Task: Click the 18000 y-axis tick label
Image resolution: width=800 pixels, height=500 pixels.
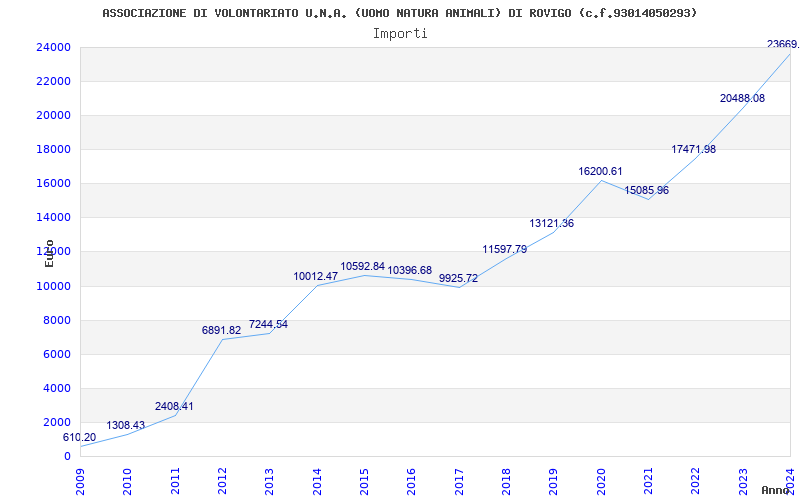Action: [x=53, y=149]
